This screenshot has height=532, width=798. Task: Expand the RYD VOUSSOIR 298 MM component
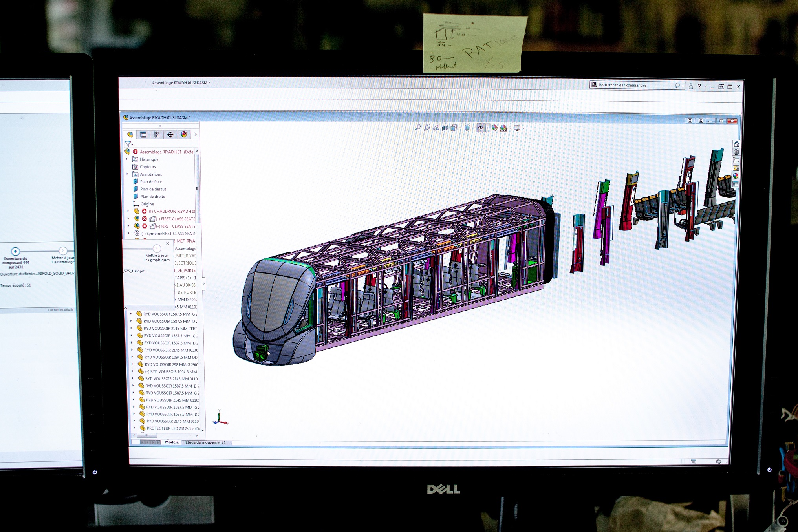click(x=132, y=364)
